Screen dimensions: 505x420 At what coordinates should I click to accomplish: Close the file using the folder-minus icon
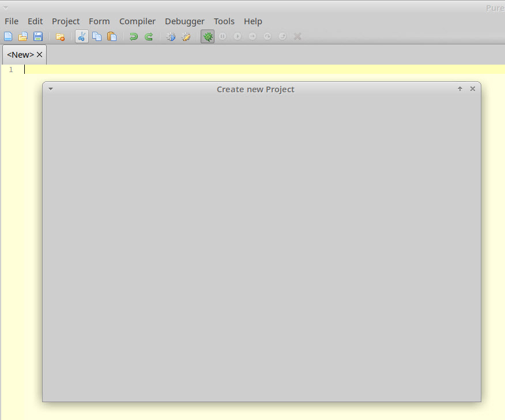click(60, 37)
